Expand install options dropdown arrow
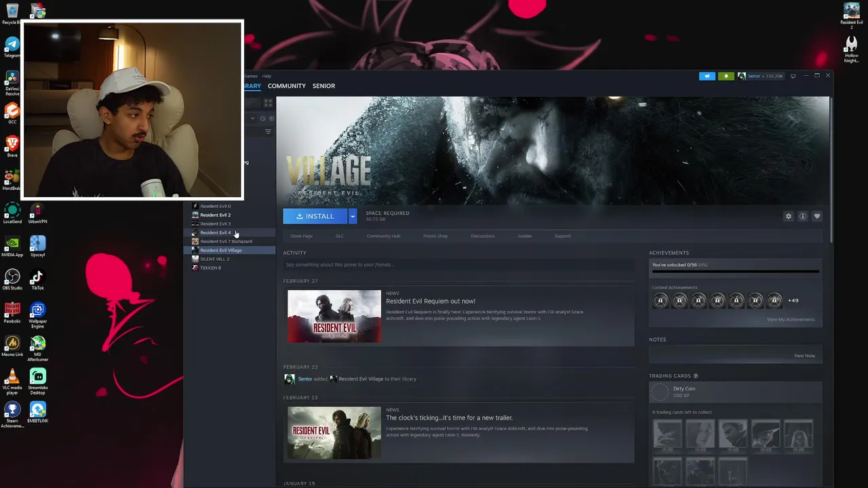 click(353, 216)
